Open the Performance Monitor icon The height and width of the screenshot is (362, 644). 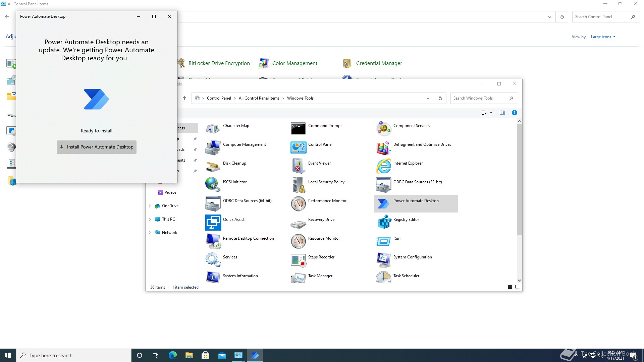[298, 203]
